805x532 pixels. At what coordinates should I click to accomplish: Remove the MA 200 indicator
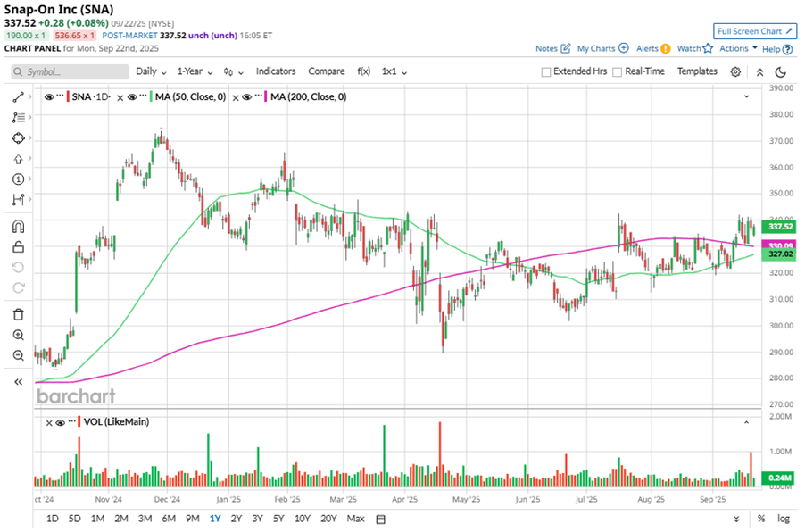point(236,97)
